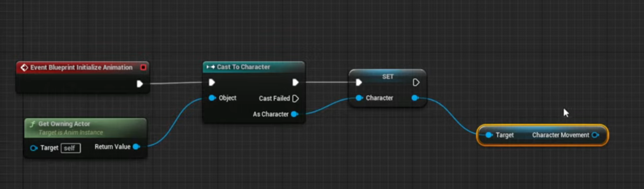Click the Get Owning Actor function icon
This screenshot has height=189, width=644.
[x=32, y=124]
